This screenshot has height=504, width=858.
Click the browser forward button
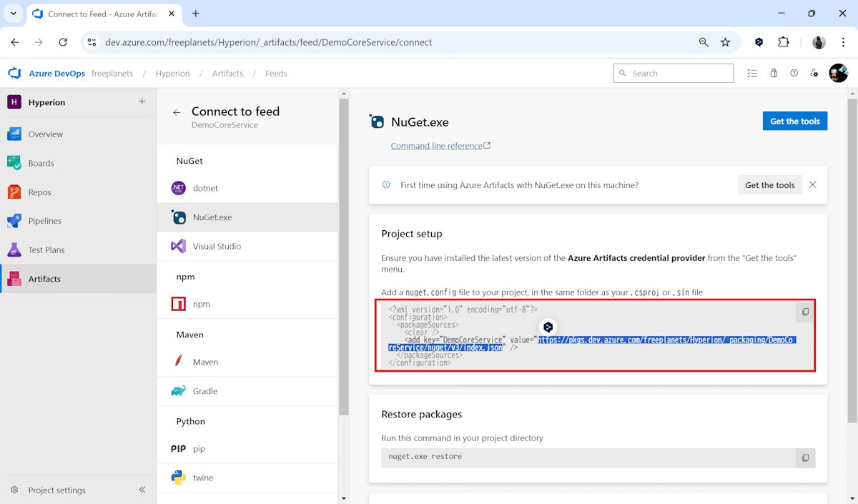pyautogui.click(x=39, y=42)
